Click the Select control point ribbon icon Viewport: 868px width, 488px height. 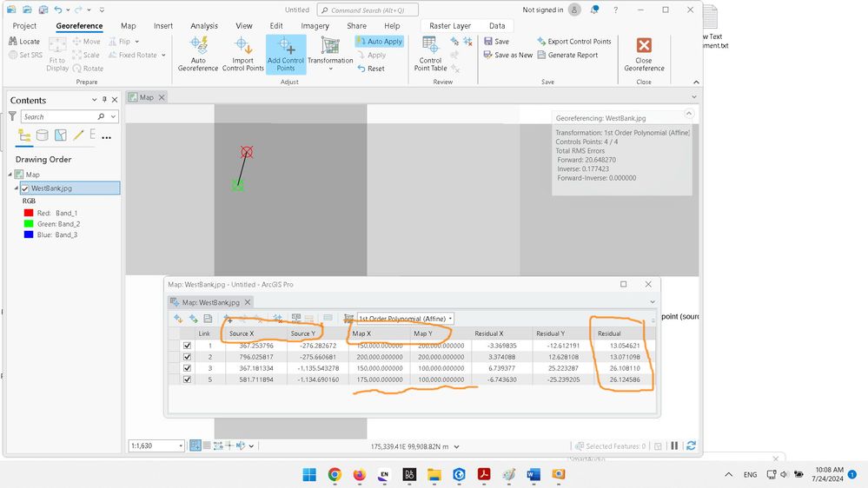[x=454, y=42]
